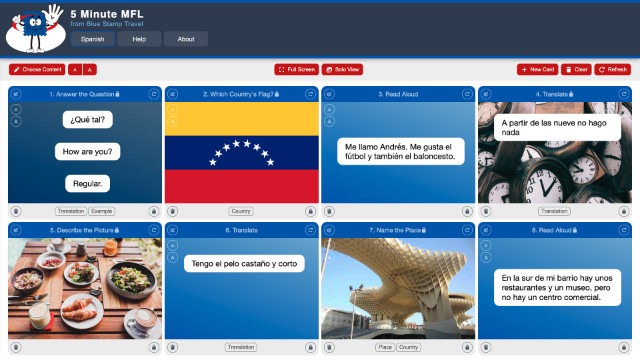Delete the Which Country's Flag card

pyautogui.click(x=173, y=211)
